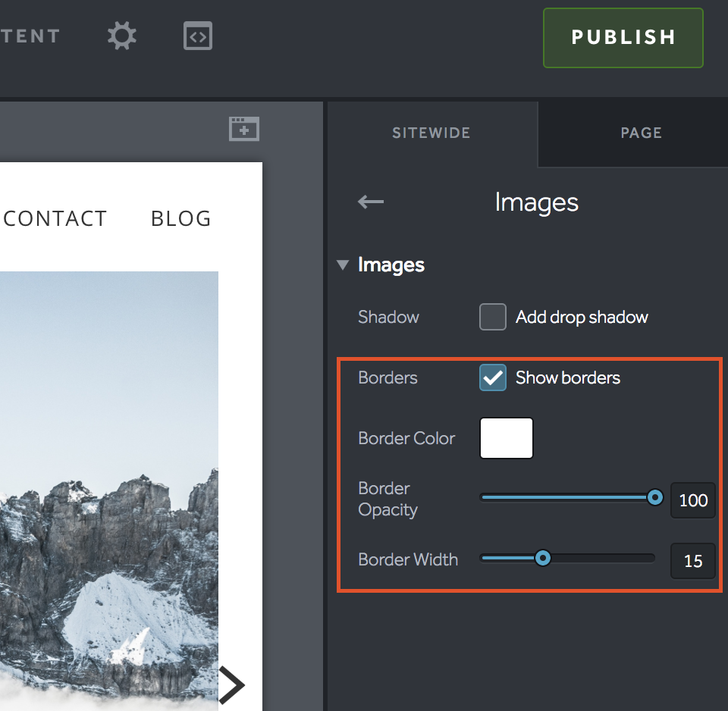Enable the Add drop shadow checkbox
Screen dimensions: 728x711
(x=493, y=317)
